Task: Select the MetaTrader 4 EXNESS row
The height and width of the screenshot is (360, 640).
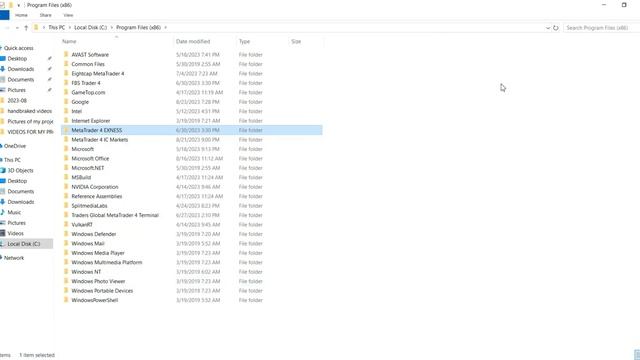Action: click(x=191, y=130)
